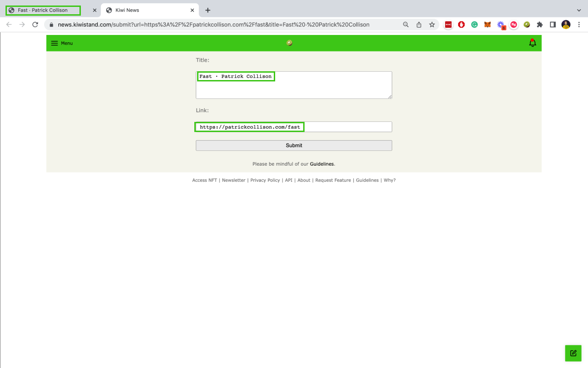Expand the tab search chevron
Screen dimensions: 588x368
[579, 10]
